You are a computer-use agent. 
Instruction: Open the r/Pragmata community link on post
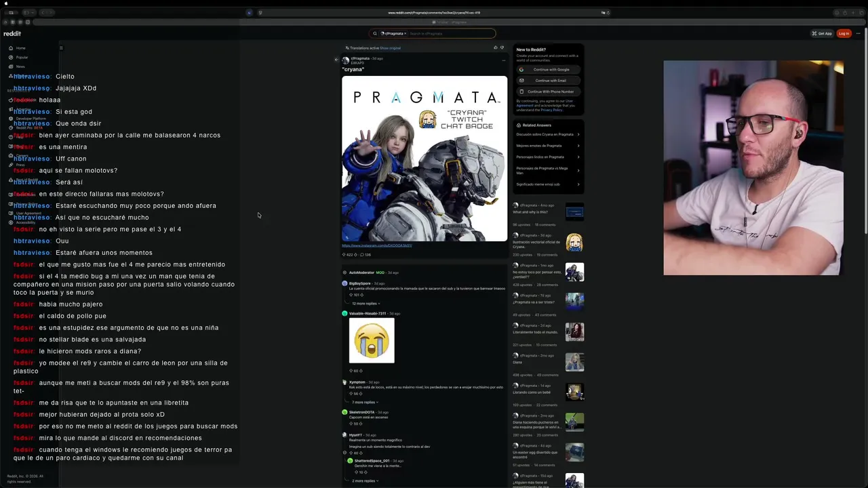pos(360,58)
